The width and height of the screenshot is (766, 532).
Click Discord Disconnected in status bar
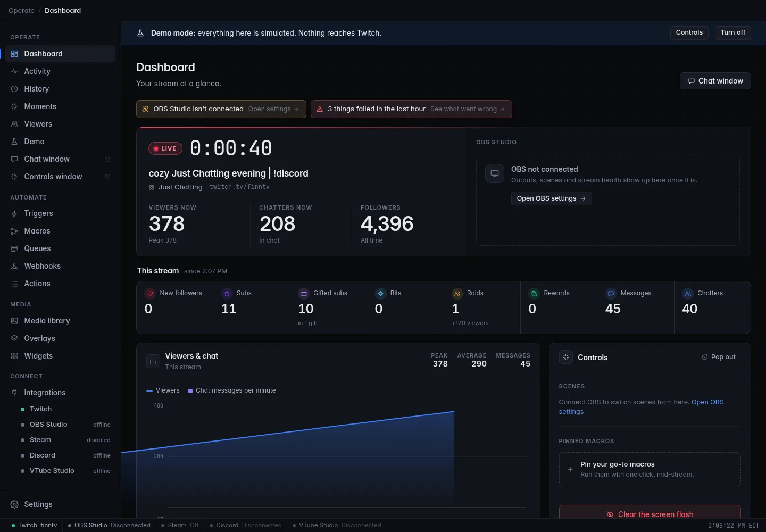coord(245,525)
